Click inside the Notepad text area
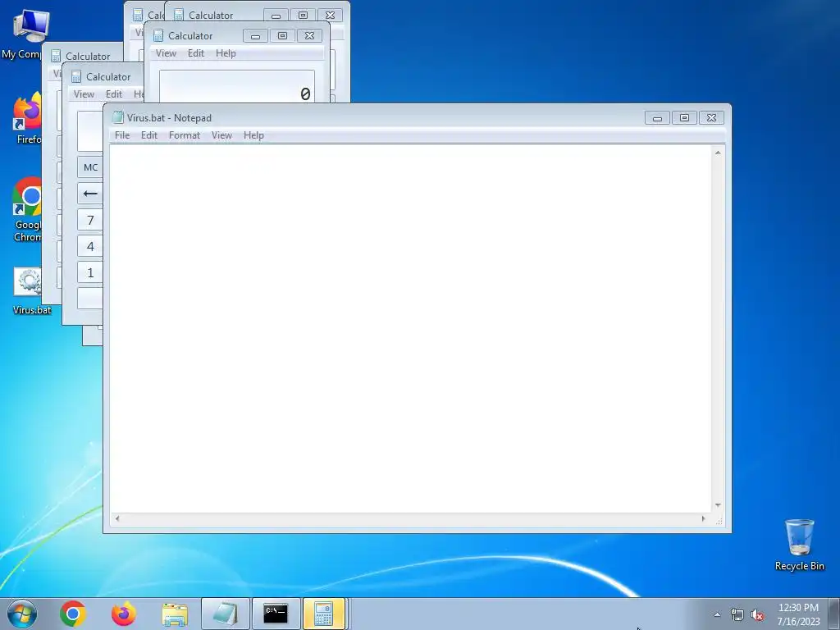 tap(410, 328)
